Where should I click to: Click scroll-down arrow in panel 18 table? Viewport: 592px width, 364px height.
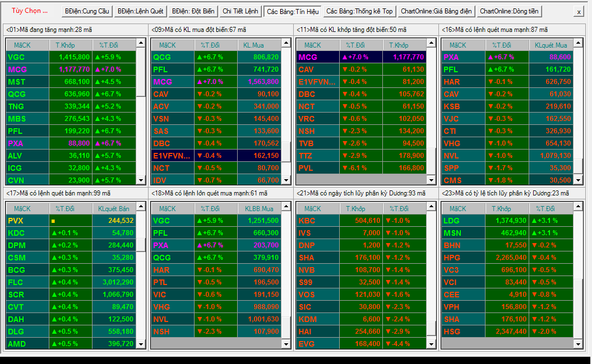(x=286, y=344)
